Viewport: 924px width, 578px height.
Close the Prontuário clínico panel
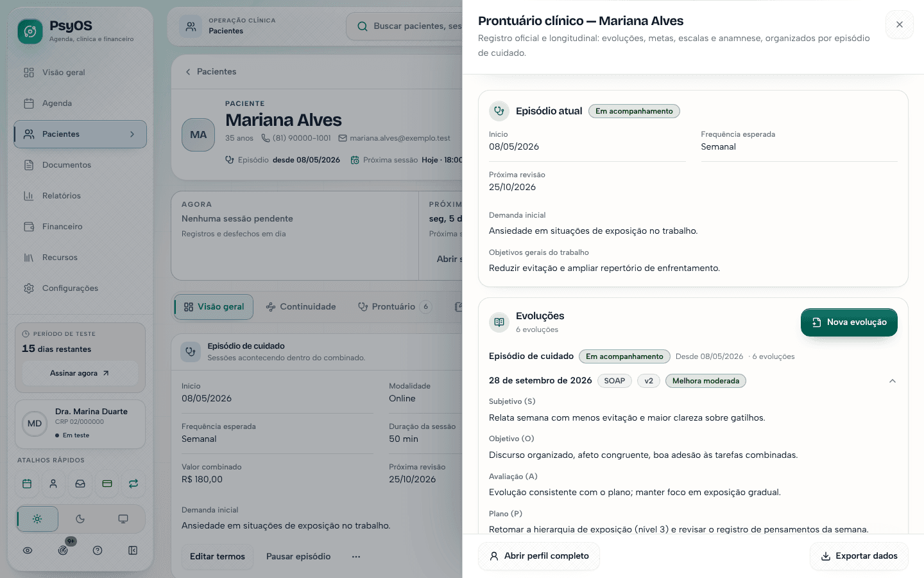click(900, 24)
